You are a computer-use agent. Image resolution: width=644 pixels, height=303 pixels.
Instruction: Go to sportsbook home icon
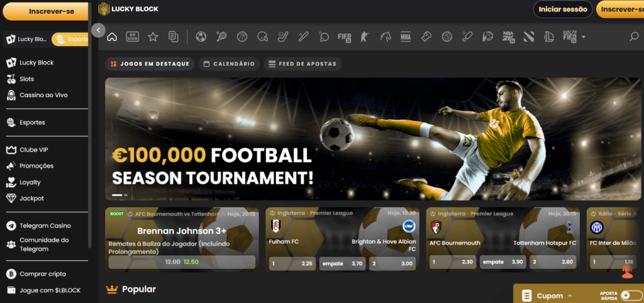[x=112, y=37]
